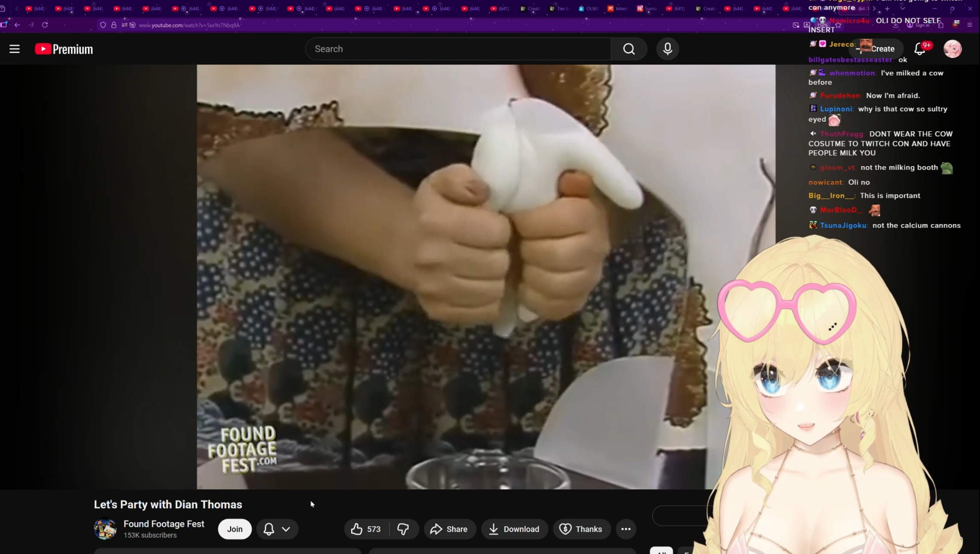Open the YouTube guide hamburger menu
The width and height of the screenshot is (980, 554).
tap(15, 49)
